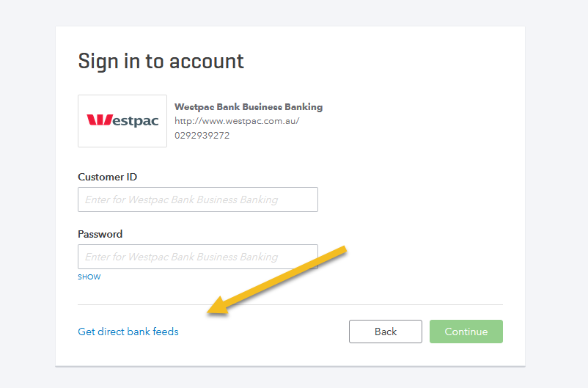
Task: Click the red W emblem in Westpac logo
Action: 100,120
